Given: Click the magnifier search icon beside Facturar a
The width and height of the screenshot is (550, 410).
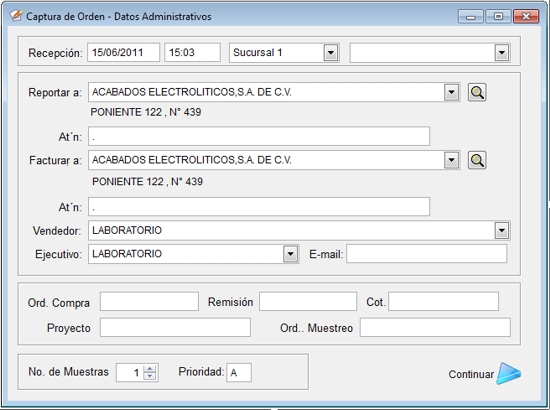Looking at the screenshot, I should pyautogui.click(x=477, y=160).
